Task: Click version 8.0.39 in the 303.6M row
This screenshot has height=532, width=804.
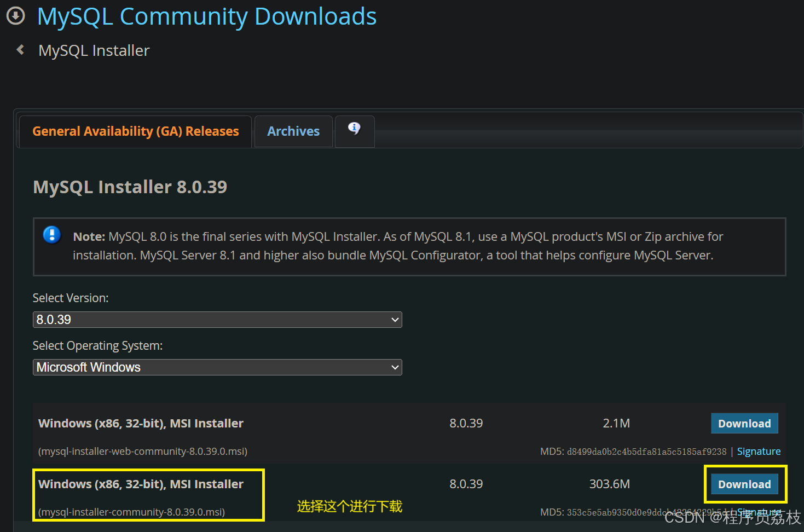Action: click(x=466, y=484)
